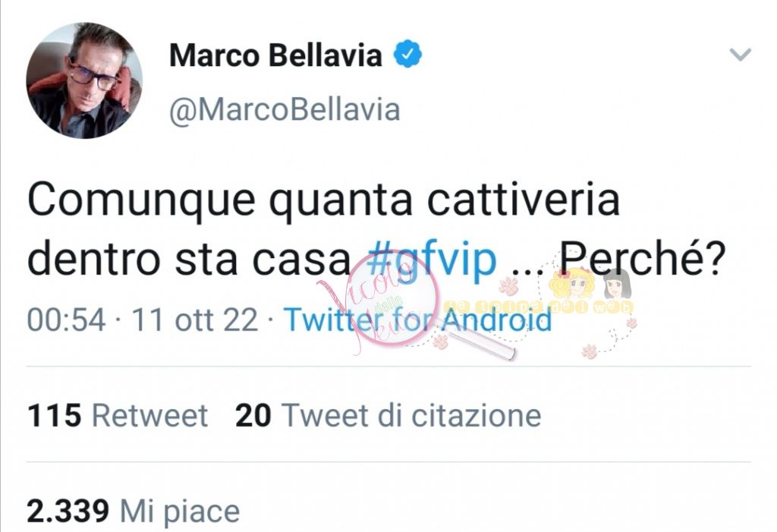Open the #gfvip hashtag
This screenshot has width=777, height=532.
click(x=431, y=259)
